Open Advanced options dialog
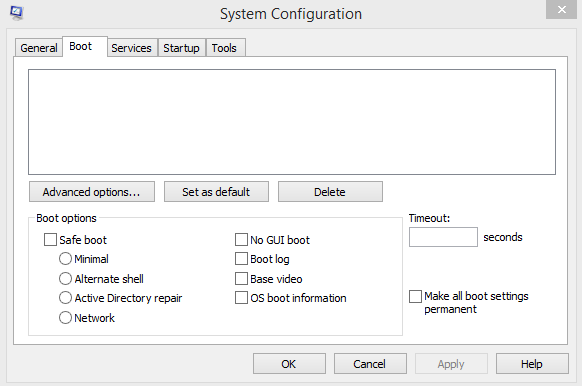Viewport: 582px width, 386px height. point(92,192)
